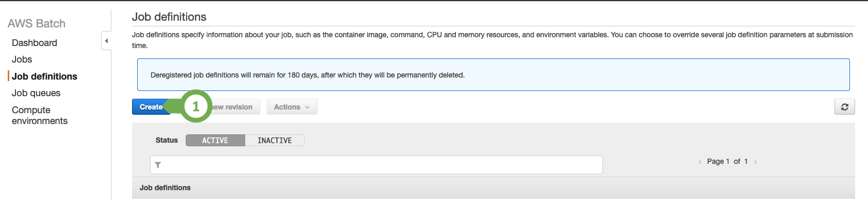Image resolution: width=868 pixels, height=200 pixels.
Task: Click the filter funnel icon
Action: point(158,165)
